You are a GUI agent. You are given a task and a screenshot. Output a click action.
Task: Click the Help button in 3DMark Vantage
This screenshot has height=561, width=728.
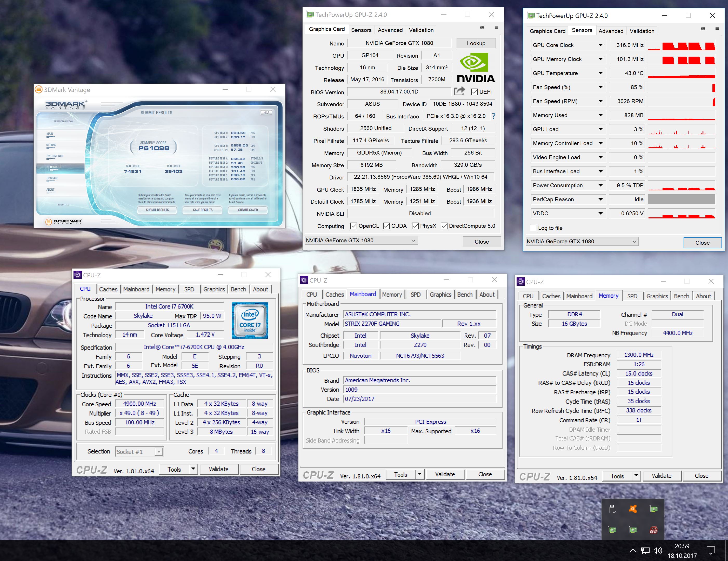tap(266, 112)
